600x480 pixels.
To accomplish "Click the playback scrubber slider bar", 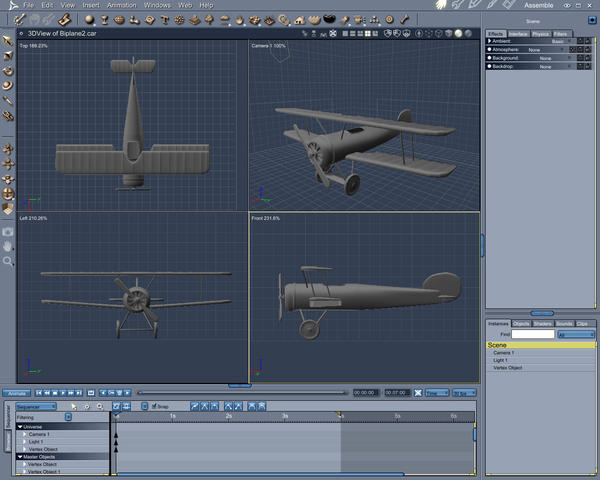I will 240,393.
